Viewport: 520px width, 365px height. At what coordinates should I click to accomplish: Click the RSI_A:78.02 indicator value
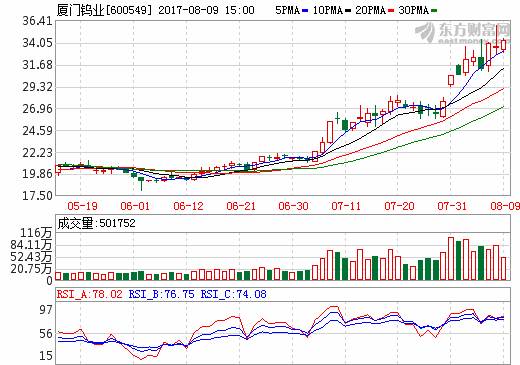(x=89, y=294)
